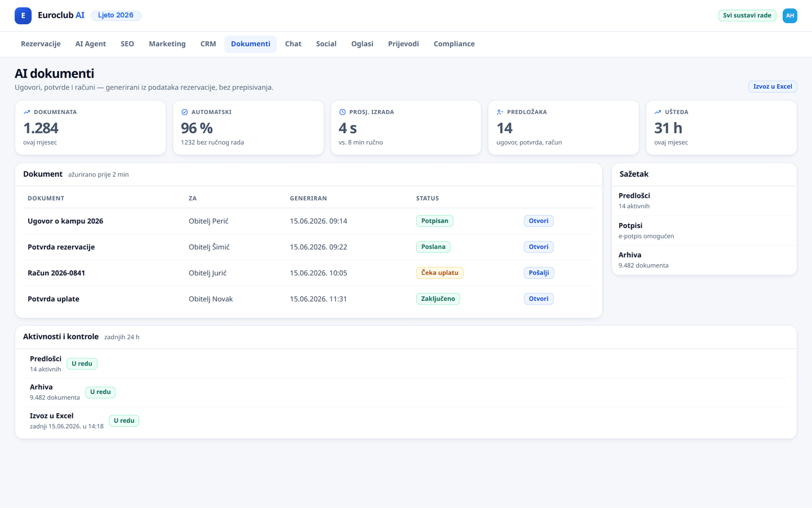Click the U redu badge beside Arhiva activity
812x508 pixels.
101,392
